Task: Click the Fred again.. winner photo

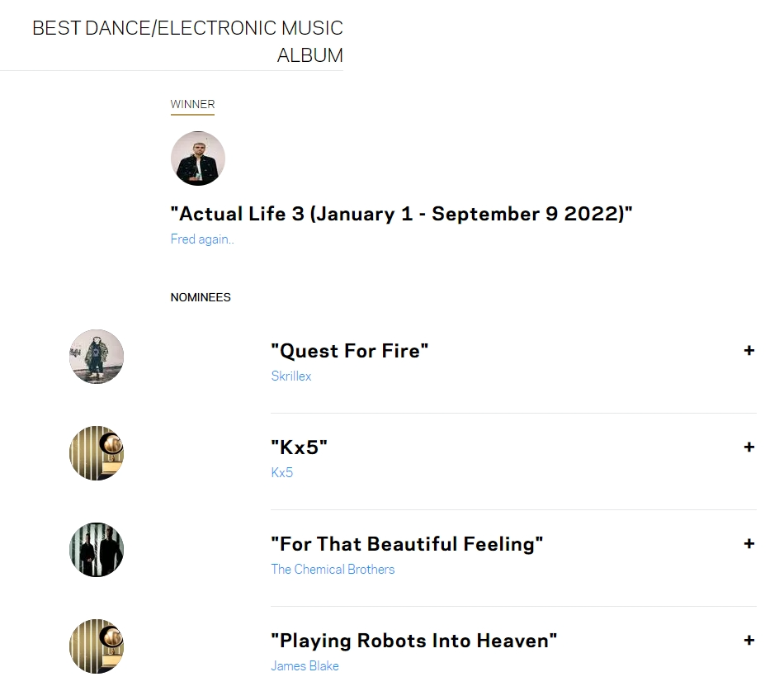Action: (x=197, y=159)
